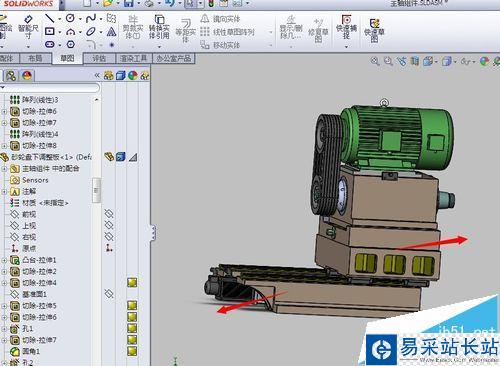Select the Corner Rectangle sketch tool

coord(50,31)
